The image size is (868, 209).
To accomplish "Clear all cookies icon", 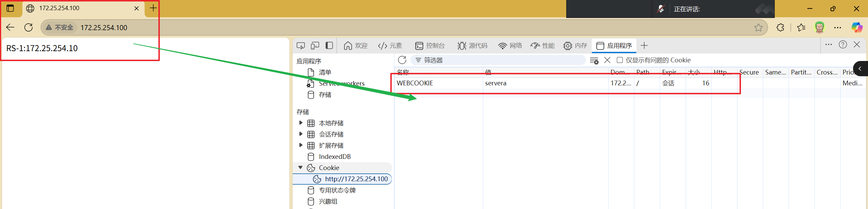I will point(594,60).
